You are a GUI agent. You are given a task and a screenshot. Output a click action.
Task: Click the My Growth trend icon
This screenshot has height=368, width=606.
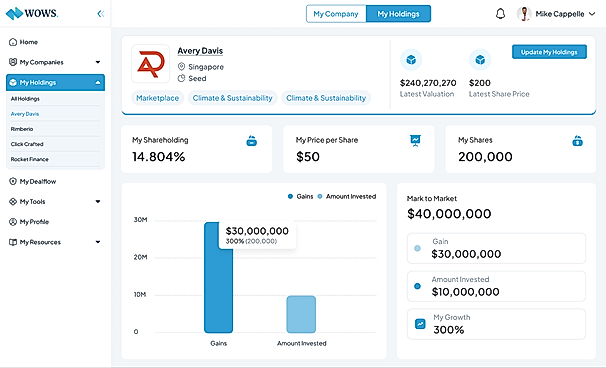point(420,324)
